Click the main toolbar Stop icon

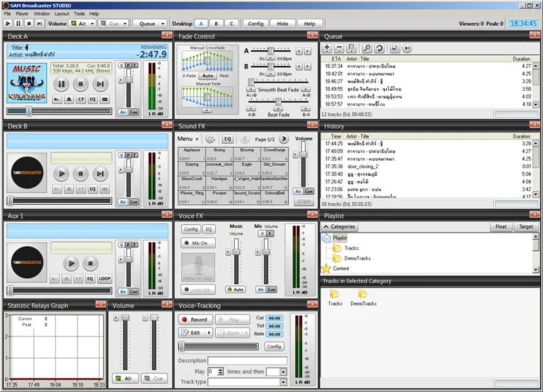click(29, 24)
